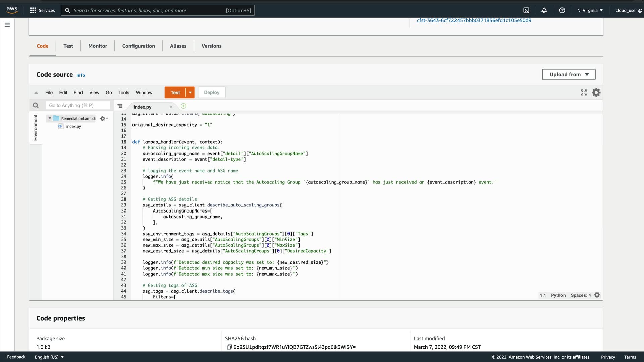
Task: Open the N. Virginia region selector
Action: point(590,10)
